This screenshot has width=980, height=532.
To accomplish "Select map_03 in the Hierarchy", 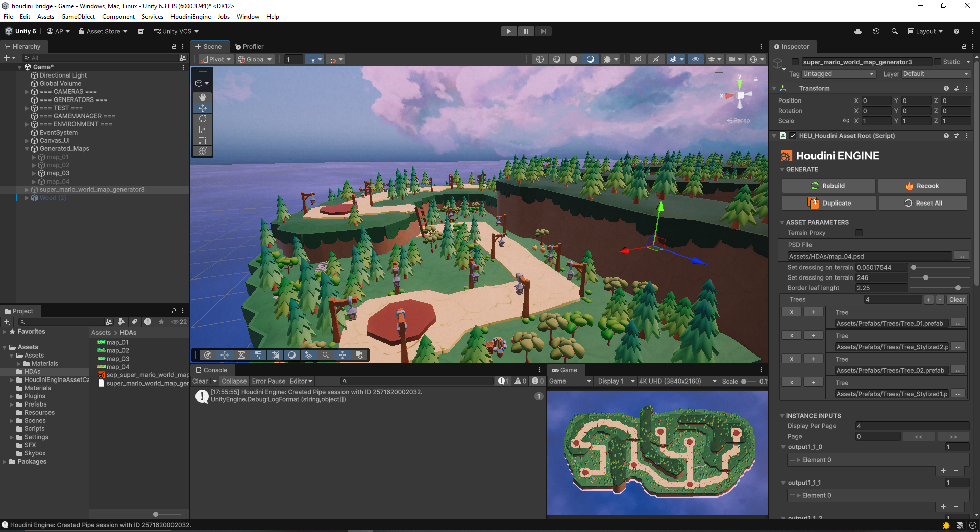I will (58, 173).
